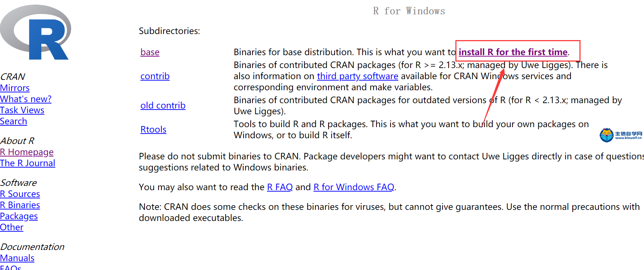Click the Search sidebar link

pos(14,121)
